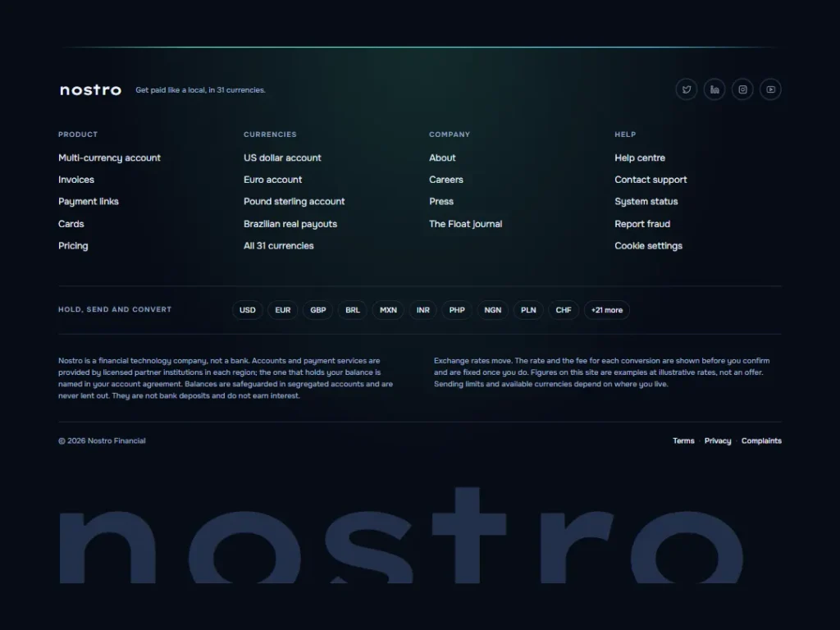Image resolution: width=840 pixels, height=630 pixels.
Task: Go to Careers page
Action: (x=446, y=180)
